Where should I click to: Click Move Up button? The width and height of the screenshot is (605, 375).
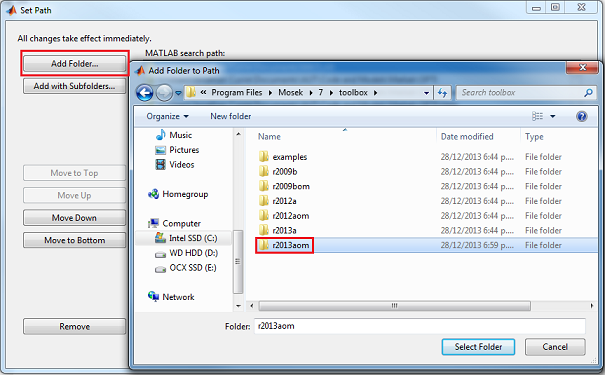tap(74, 195)
